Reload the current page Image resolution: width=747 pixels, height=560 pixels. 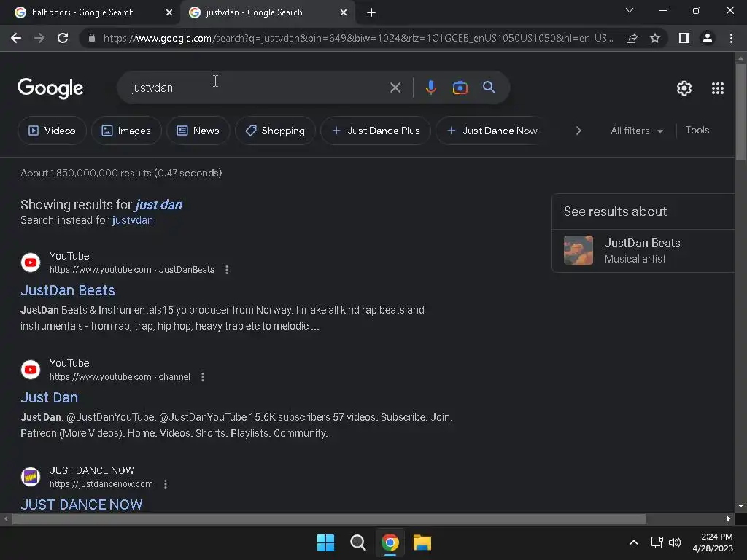click(x=63, y=38)
